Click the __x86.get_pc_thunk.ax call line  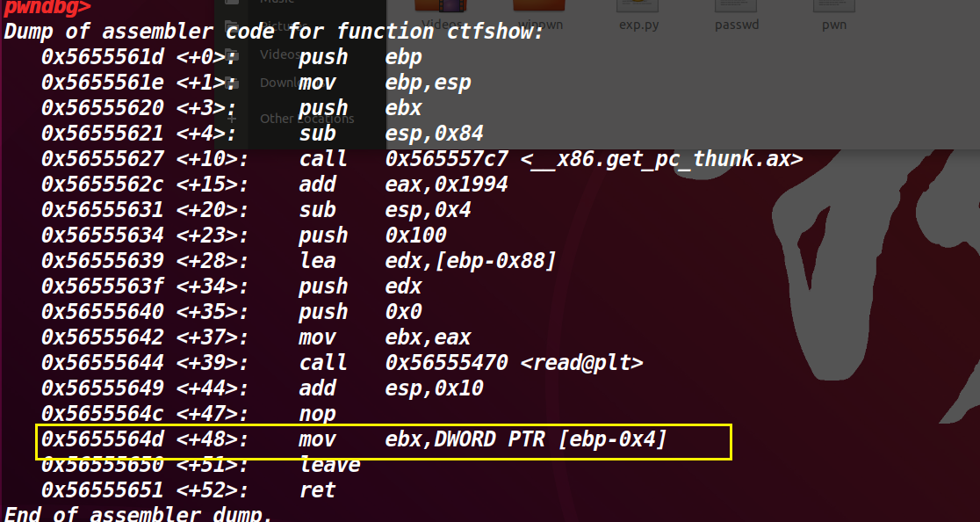tap(422, 159)
